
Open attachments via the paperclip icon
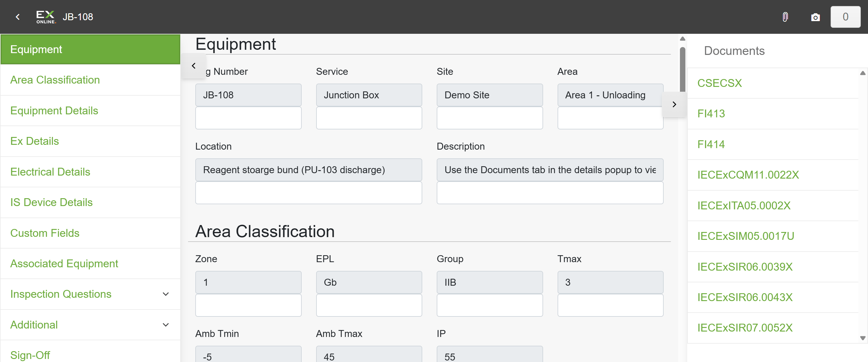785,17
